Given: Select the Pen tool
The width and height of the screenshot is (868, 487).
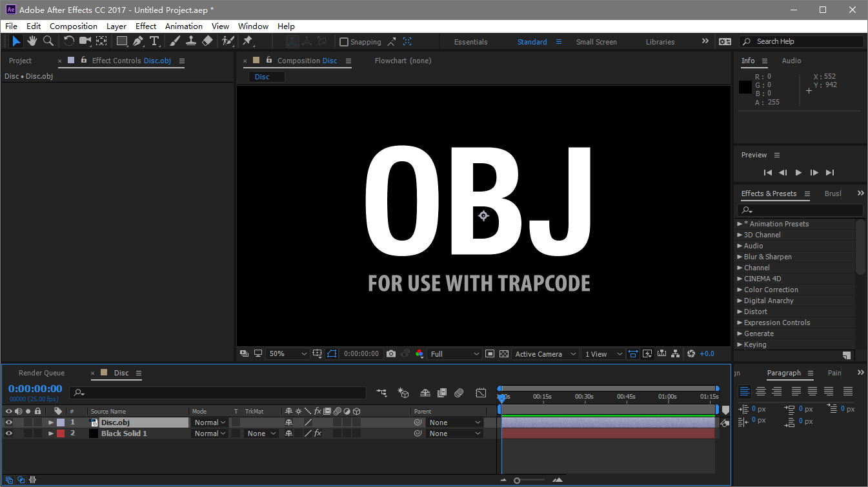Looking at the screenshot, I should pyautogui.click(x=138, y=41).
